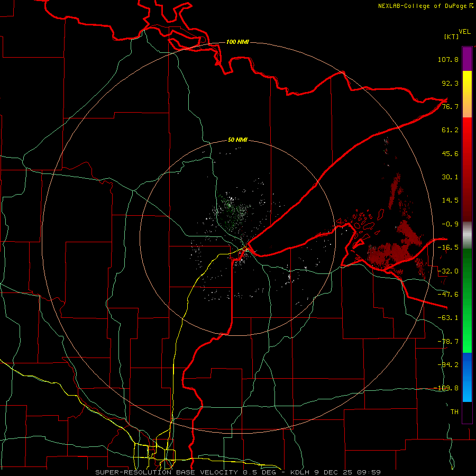Select the -94.2 legend value
This screenshot has width=476, height=476.
click(448, 364)
